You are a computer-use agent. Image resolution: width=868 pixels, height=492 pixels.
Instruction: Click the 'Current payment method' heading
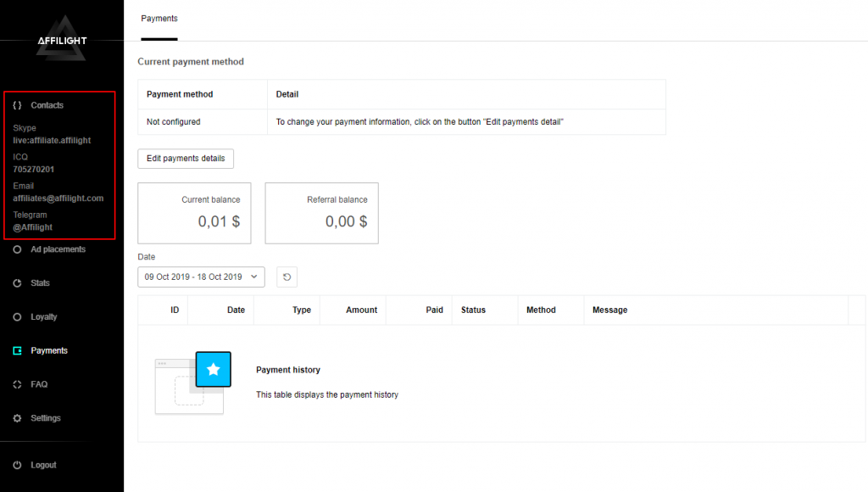191,61
